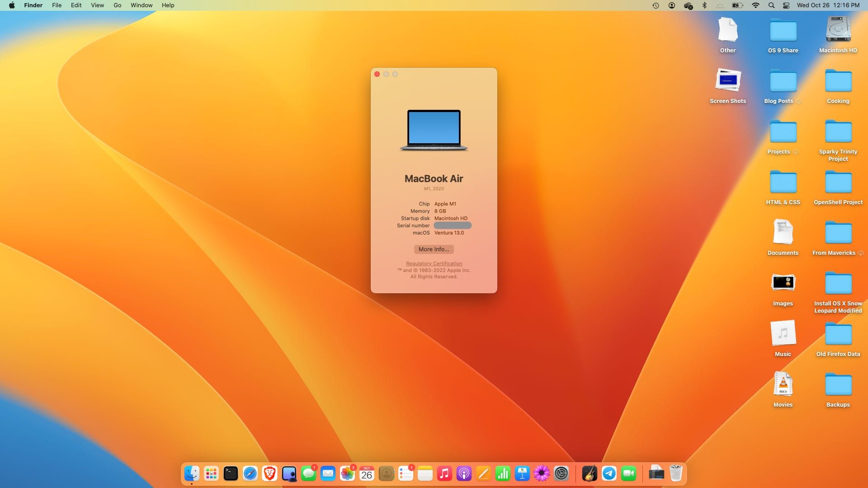The image size is (868, 488).
Task: Open Calendar showing Oct 26 in Dock
Action: coord(367,474)
